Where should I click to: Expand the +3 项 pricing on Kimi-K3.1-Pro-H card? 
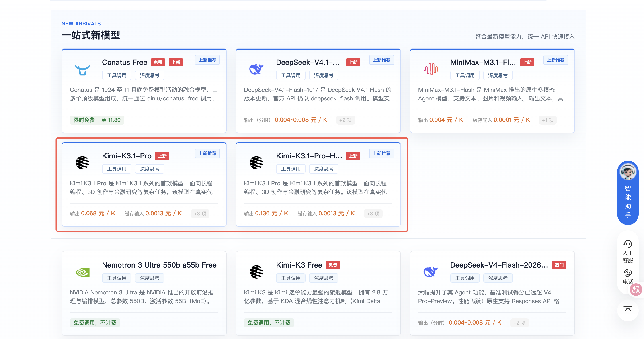(373, 214)
